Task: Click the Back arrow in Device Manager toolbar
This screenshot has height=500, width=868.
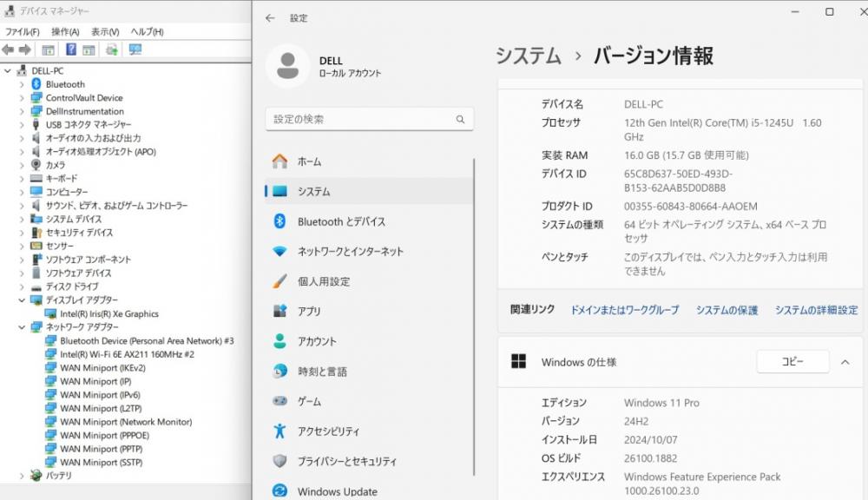Action: (8, 49)
